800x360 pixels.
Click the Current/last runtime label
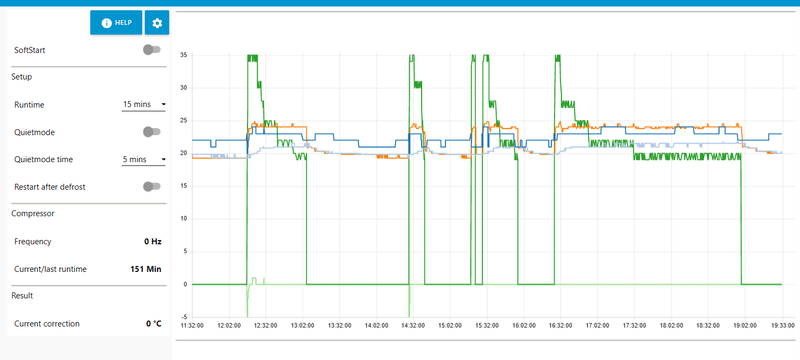[50, 269]
